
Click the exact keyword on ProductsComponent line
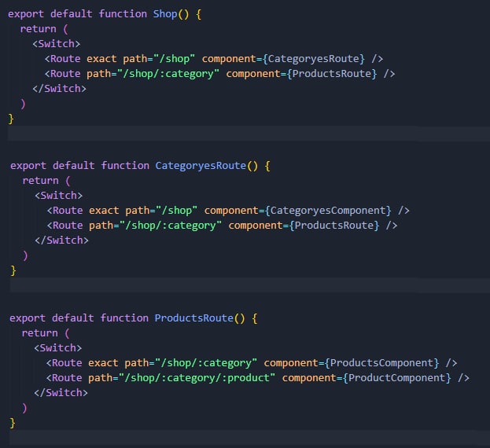pyautogui.click(x=103, y=363)
